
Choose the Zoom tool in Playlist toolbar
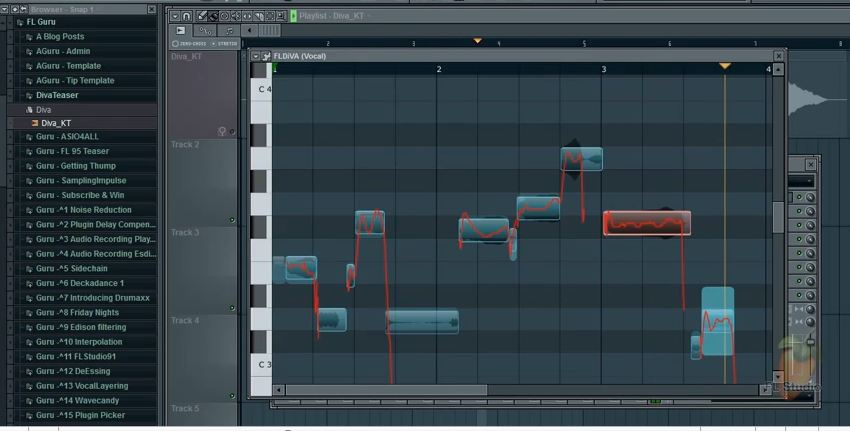pos(281,16)
